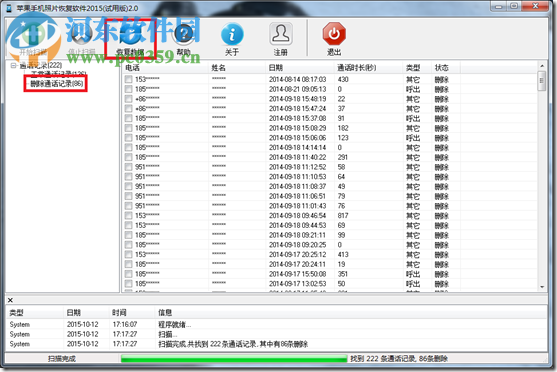Tick the 2014-09-18 09:46:54 record checkbox
Viewport: 557px width, 372px height.
click(x=129, y=216)
